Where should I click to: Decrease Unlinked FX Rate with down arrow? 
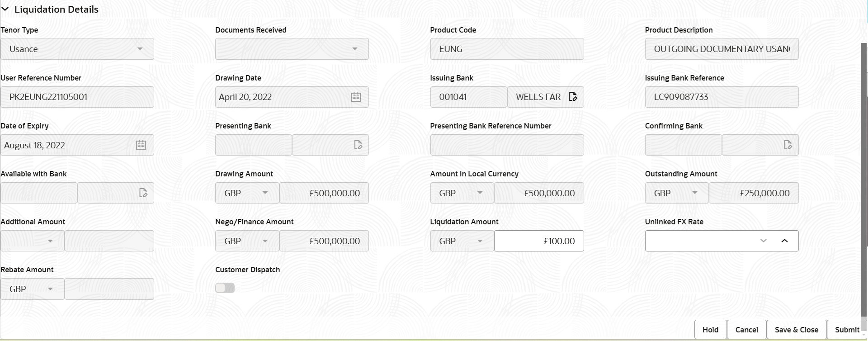click(x=764, y=241)
